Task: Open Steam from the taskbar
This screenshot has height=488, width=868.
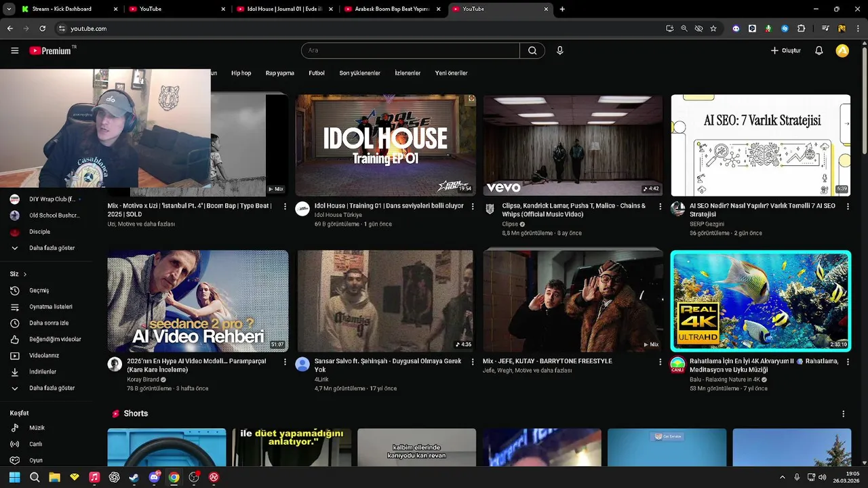Action: point(134,477)
